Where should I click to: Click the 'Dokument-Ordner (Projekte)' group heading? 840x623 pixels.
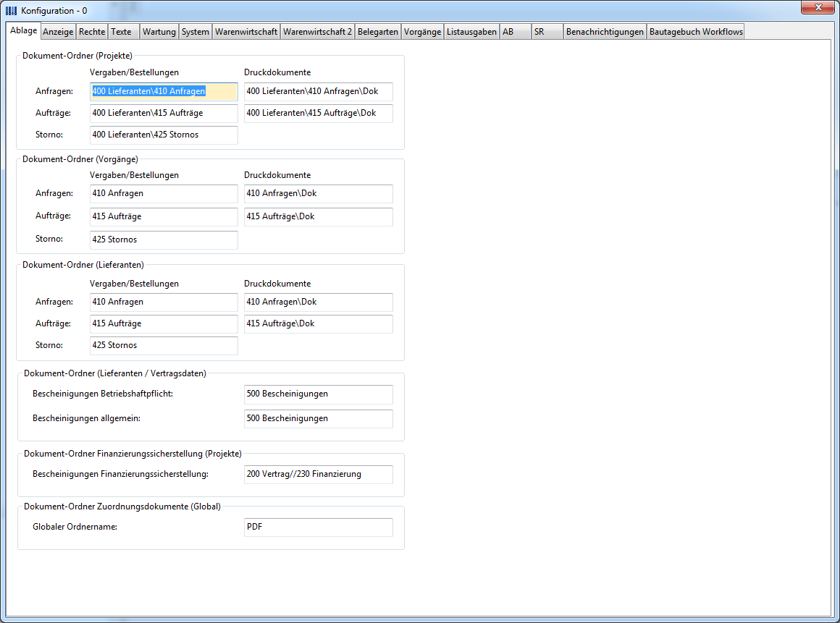click(77, 56)
